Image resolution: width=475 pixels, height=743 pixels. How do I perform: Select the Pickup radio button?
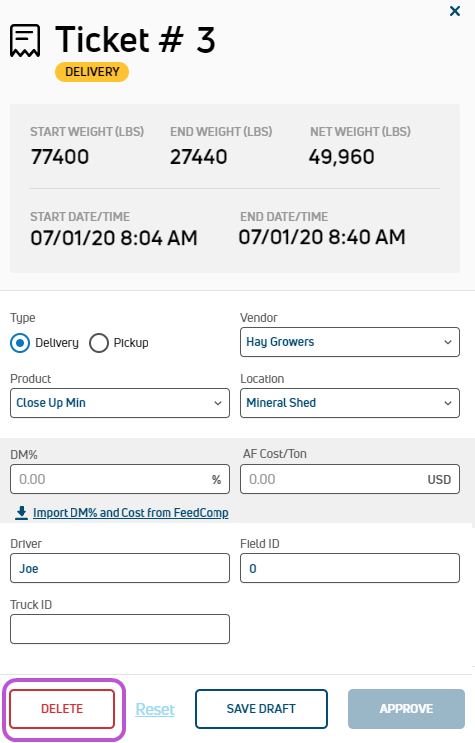(99, 343)
